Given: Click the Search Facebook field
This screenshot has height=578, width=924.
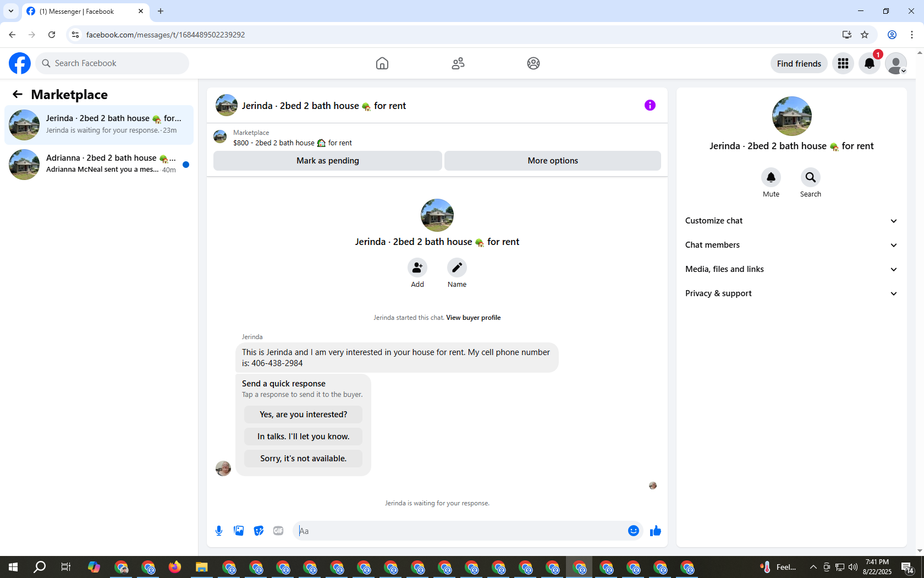Looking at the screenshot, I should point(113,63).
